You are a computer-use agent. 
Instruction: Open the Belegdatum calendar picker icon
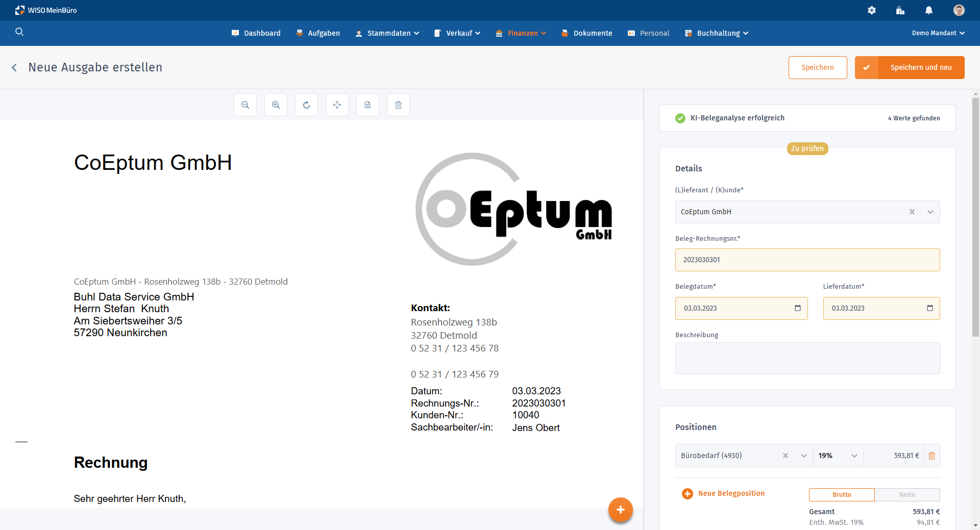pos(798,308)
